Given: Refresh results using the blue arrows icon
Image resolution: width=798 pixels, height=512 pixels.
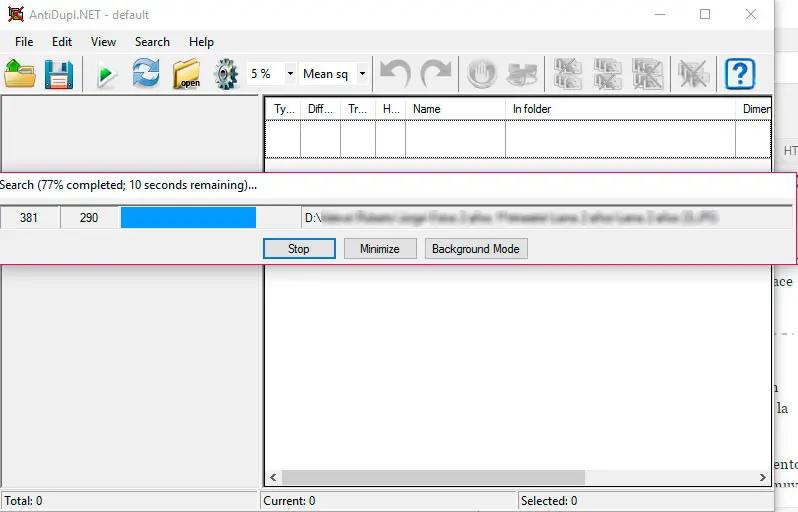Looking at the screenshot, I should pos(146,74).
